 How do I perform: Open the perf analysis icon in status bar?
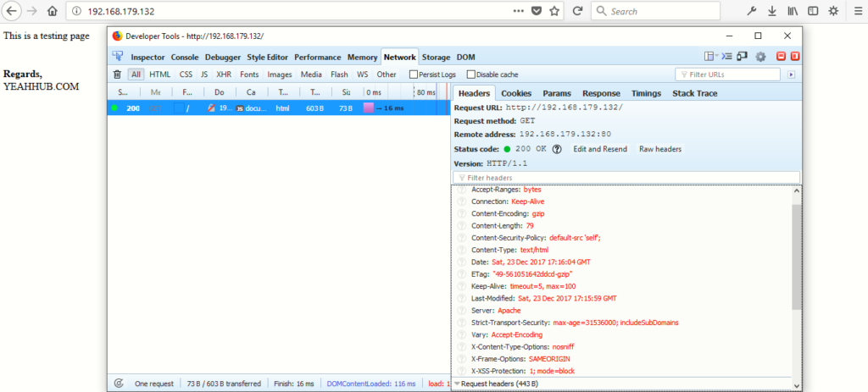[119, 384]
